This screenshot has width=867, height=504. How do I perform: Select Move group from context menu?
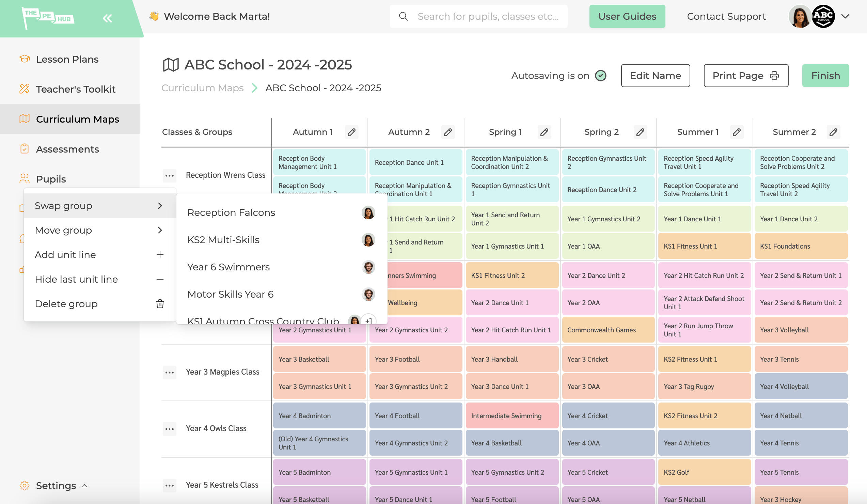pyautogui.click(x=100, y=230)
